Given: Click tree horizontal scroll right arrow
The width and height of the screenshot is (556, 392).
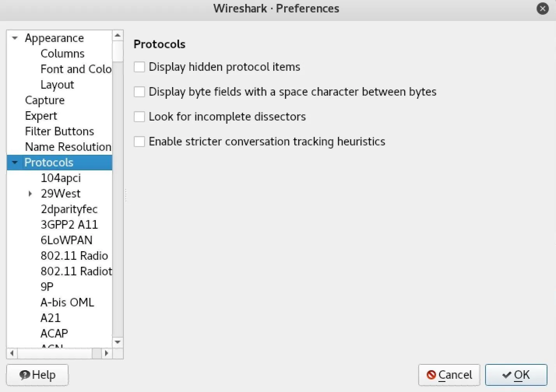Looking at the screenshot, I should (x=106, y=353).
